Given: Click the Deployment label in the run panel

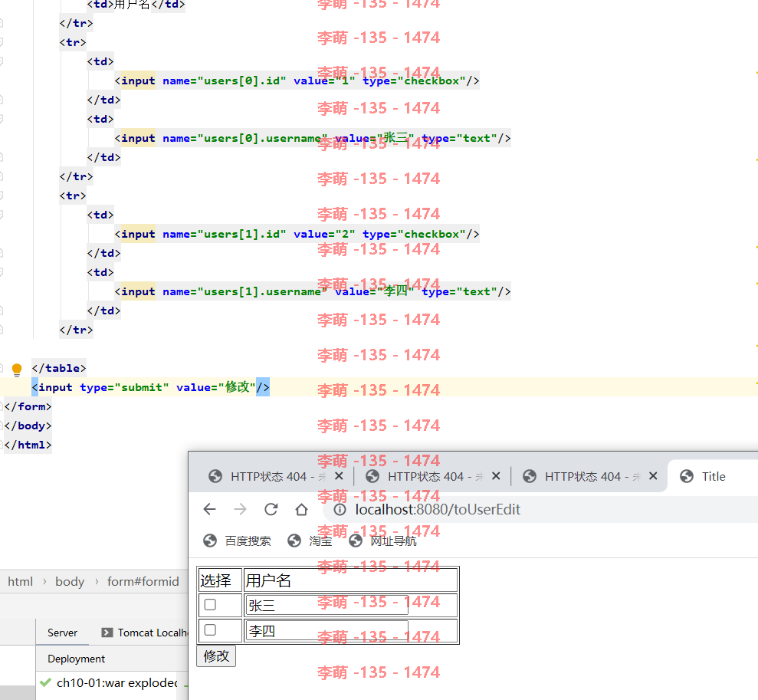Looking at the screenshot, I should click(77, 659).
